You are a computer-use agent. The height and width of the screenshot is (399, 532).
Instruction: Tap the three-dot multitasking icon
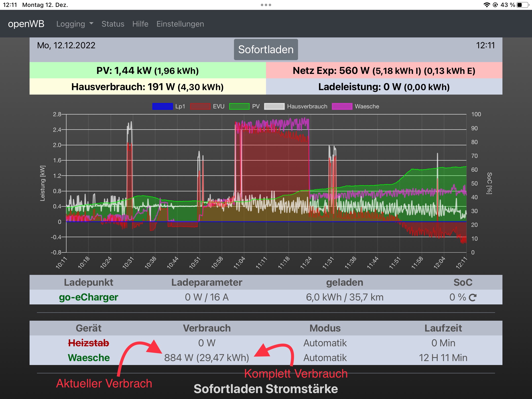tap(266, 5)
